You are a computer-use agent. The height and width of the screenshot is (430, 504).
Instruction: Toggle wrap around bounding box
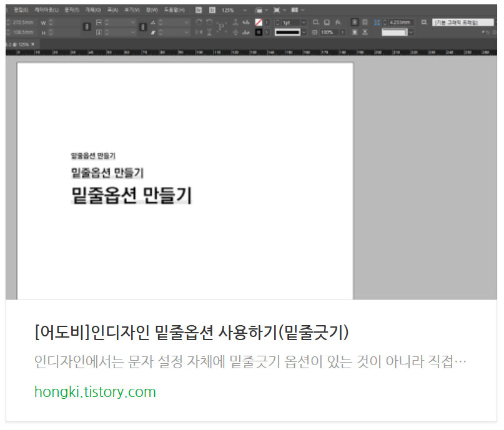pos(365,22)
